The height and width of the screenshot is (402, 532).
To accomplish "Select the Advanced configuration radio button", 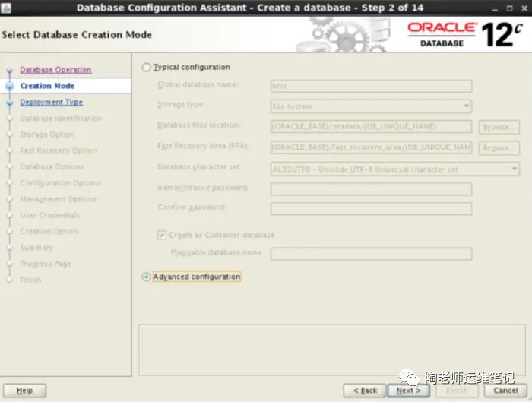I will point(146,277).
